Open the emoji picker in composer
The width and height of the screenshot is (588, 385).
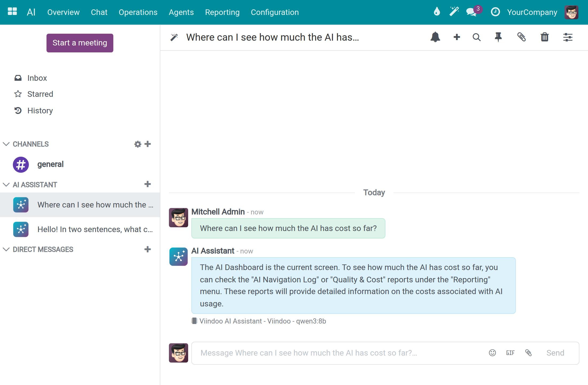click(x=492, y=353)
